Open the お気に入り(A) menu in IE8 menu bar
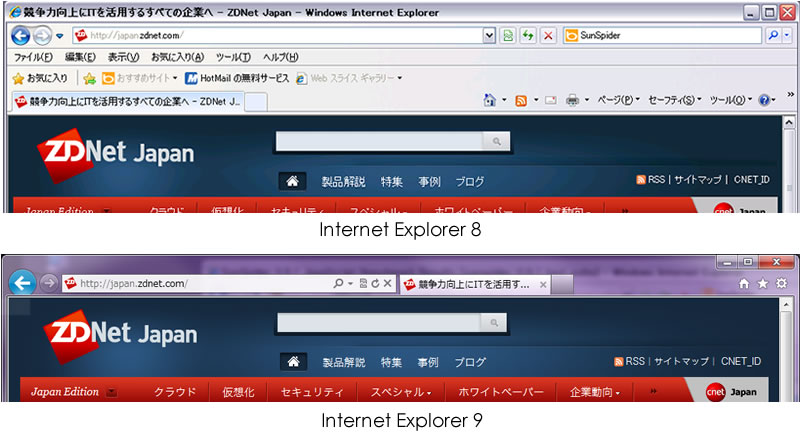This screenshot has width=800, height=440. point(177,57)
